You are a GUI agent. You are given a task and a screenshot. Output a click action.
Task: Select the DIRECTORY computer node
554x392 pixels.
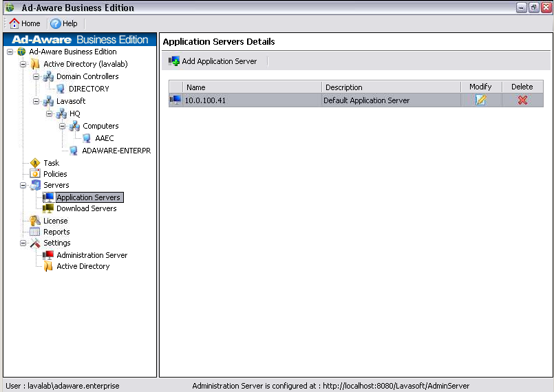coord(89,89)
